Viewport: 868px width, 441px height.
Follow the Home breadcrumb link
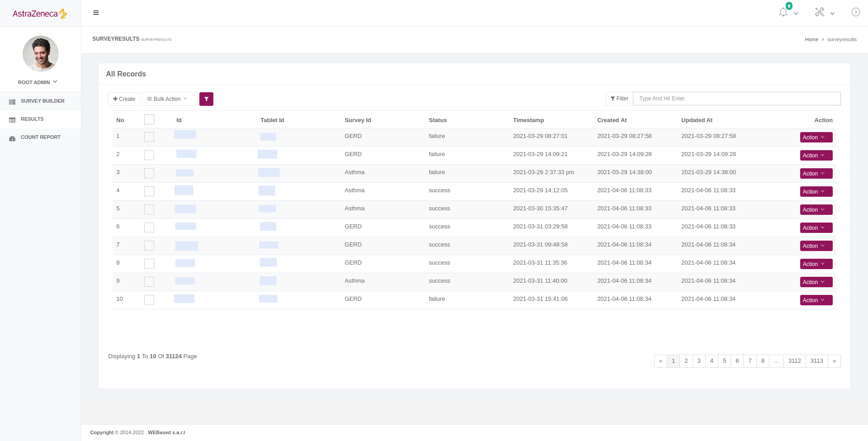pos(811,40)
